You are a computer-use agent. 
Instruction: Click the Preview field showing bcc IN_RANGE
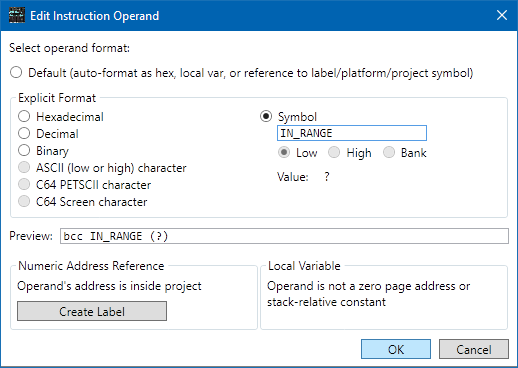(x=284, y=236)
